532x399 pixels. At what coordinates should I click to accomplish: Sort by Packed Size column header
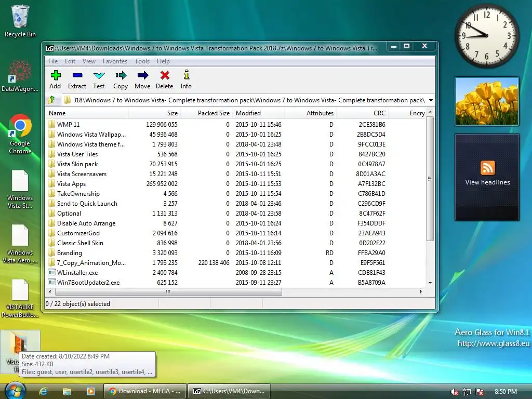[207, 113]
